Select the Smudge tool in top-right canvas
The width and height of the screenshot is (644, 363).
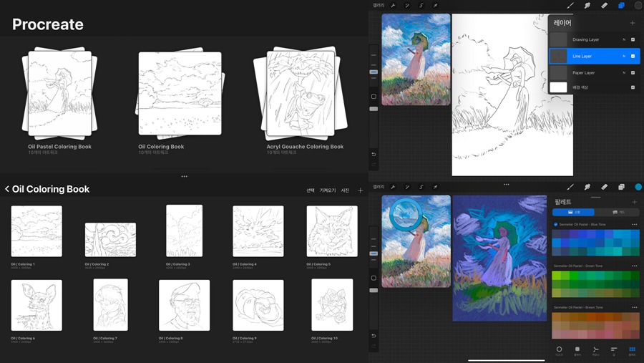(x=587, y=6)
